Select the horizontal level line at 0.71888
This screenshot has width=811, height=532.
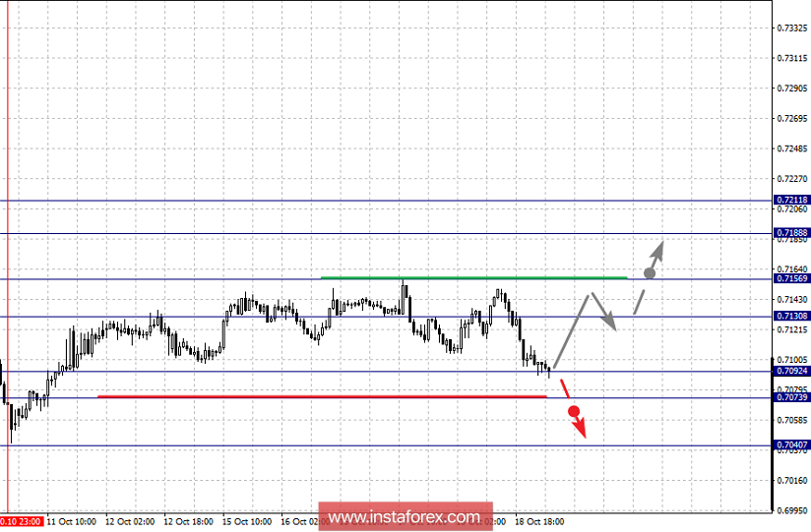point(386,234)
